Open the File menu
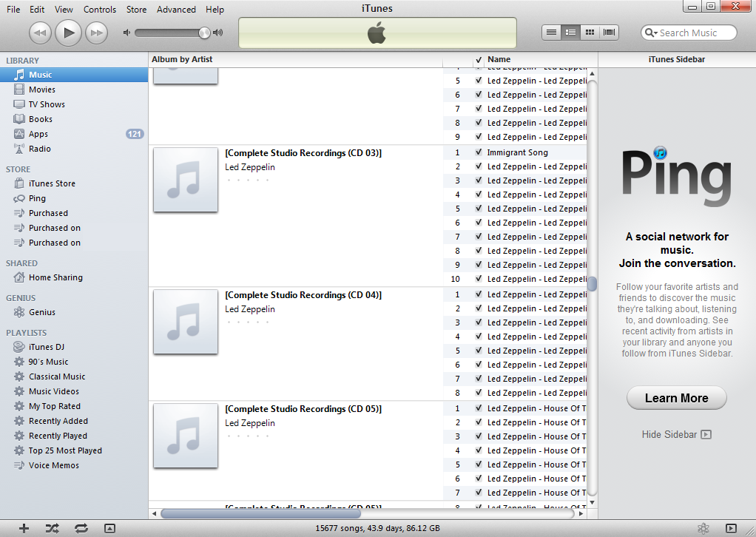756x537 pixels. (x=13, y=9)
